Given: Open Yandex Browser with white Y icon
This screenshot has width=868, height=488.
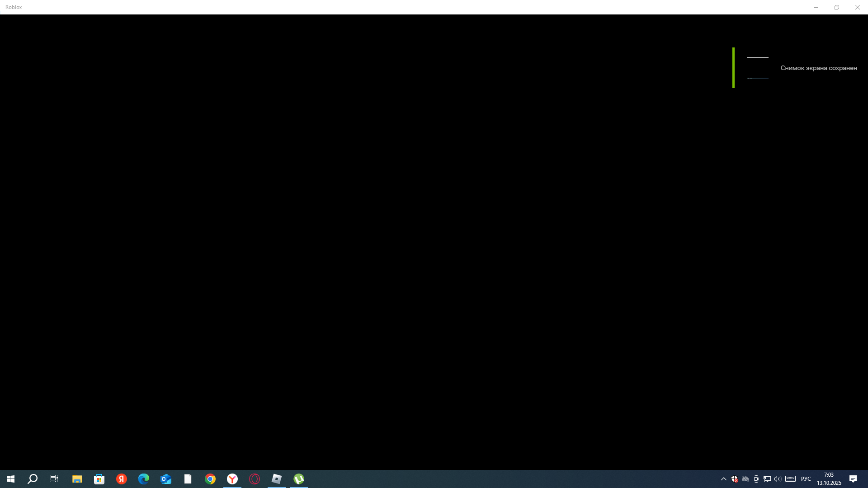Looking at the screenshot, I should coord(232,479).
